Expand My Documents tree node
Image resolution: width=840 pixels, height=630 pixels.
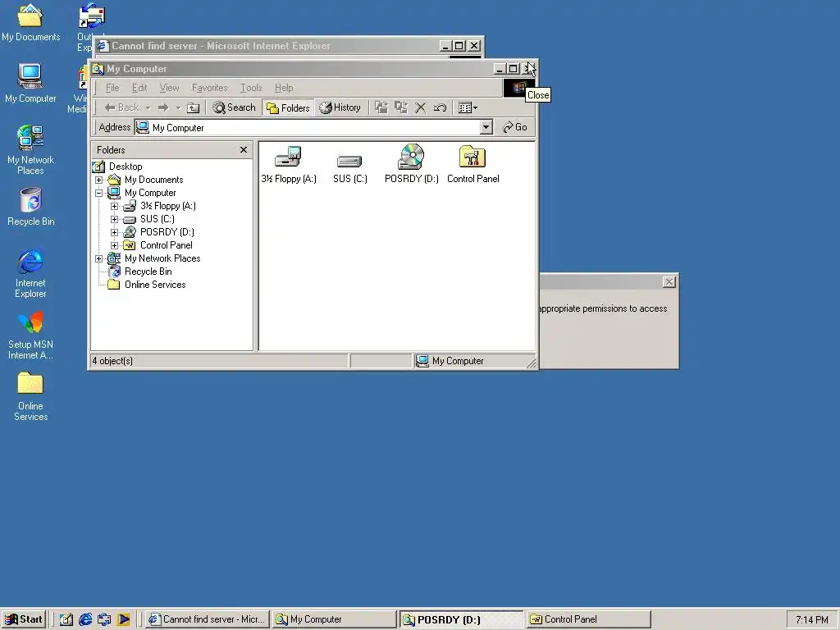[99, 180]
